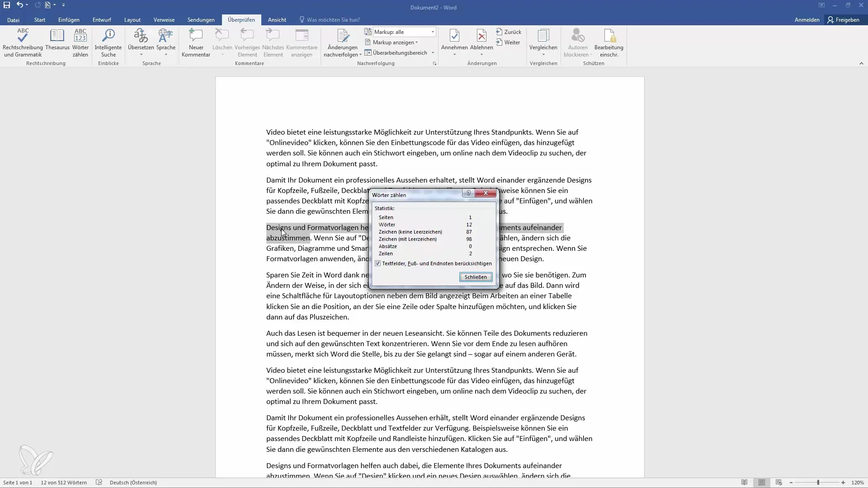Switch to the Entwurf tab
Viewport: 868px width, 488px height.
point(102,20)
